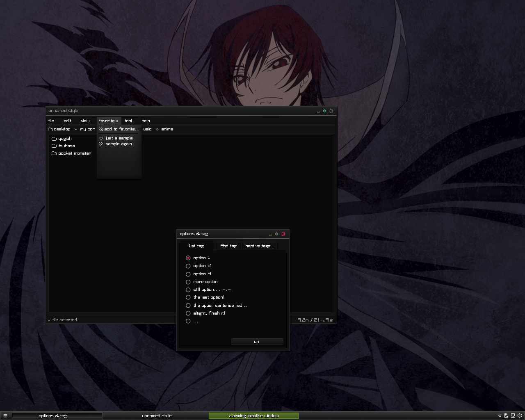Click the network computer tray icon

tap(513, 415)
